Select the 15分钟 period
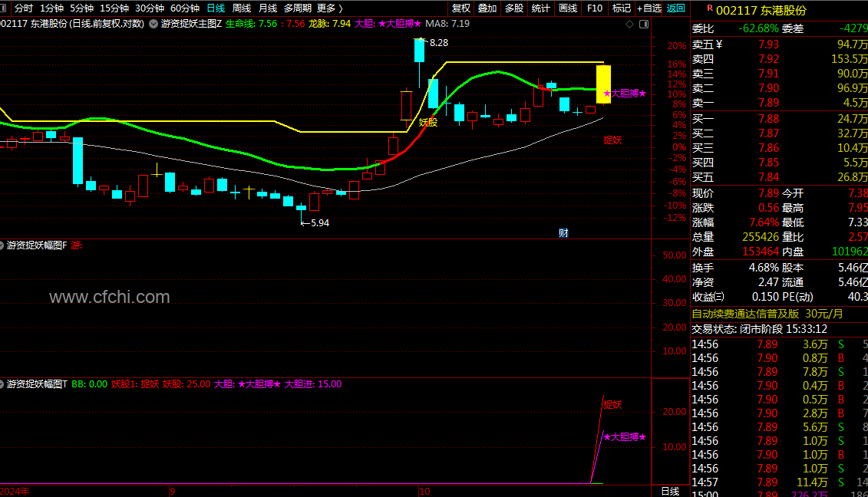868x497 pixels. tap(114, 8)
